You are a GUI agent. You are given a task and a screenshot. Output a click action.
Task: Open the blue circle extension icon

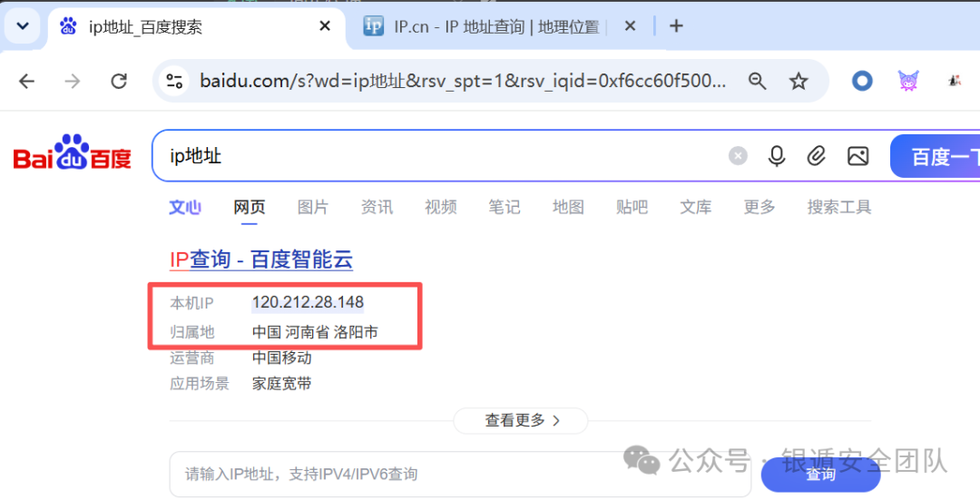[x=863, y=81]
